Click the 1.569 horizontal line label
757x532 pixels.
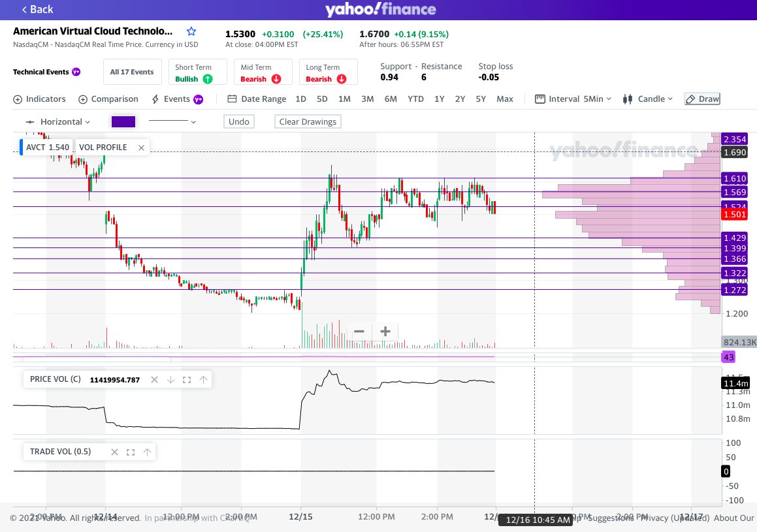pyautogui.click(x=734, y=192)
